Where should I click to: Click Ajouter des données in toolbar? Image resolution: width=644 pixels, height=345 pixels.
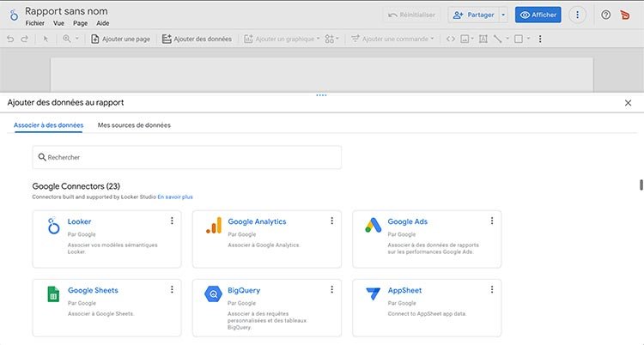(x=197, y=39)
